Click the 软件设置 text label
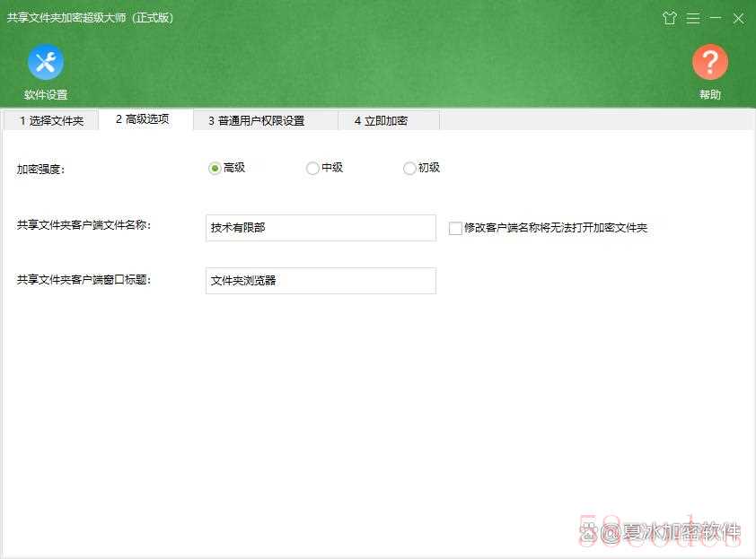The width and height of the screenshot is (756, 559). coord(46,95)
